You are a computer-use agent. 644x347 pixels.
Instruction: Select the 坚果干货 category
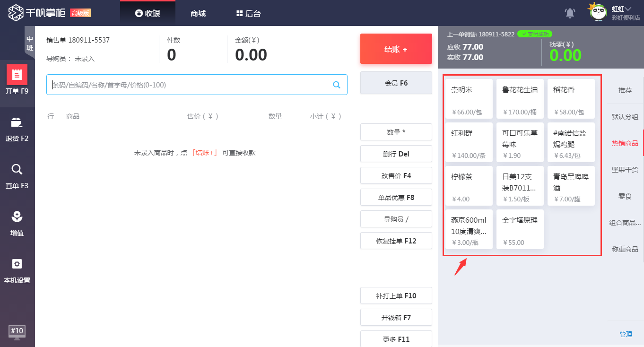(x=625, y=170)
